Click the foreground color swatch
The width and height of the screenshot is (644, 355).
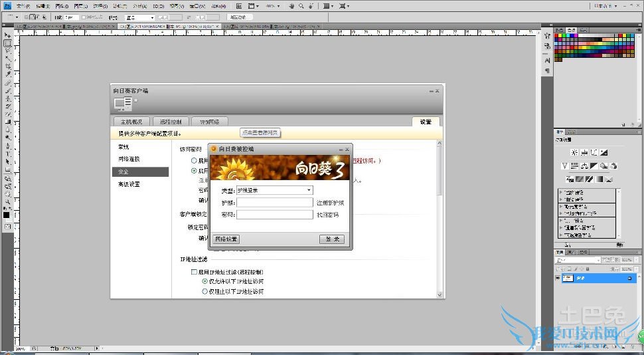coord(6,215)
